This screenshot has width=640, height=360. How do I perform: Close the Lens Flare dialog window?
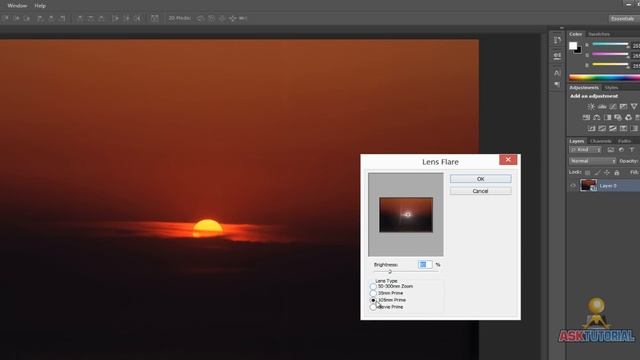click(508, 160)
